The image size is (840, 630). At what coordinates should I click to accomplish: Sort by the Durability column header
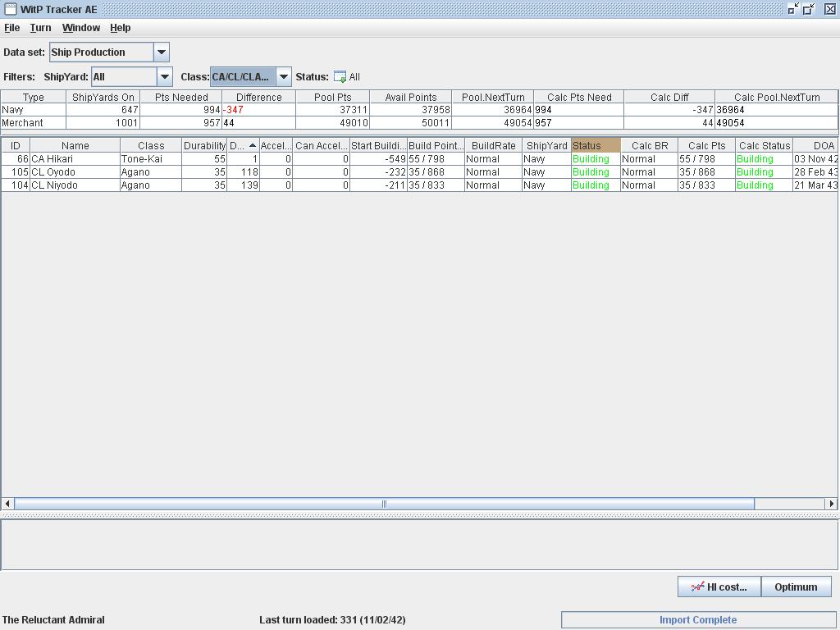point(204,145)
